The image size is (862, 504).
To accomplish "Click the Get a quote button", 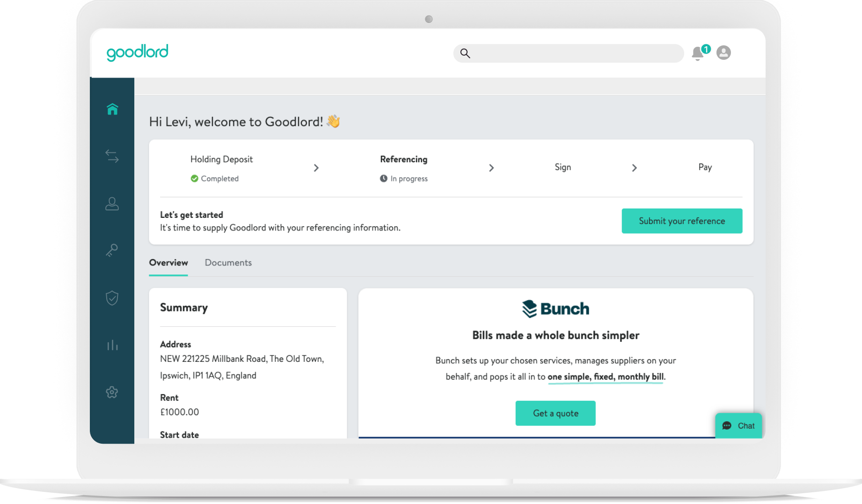I will click(x=555, y=413).
